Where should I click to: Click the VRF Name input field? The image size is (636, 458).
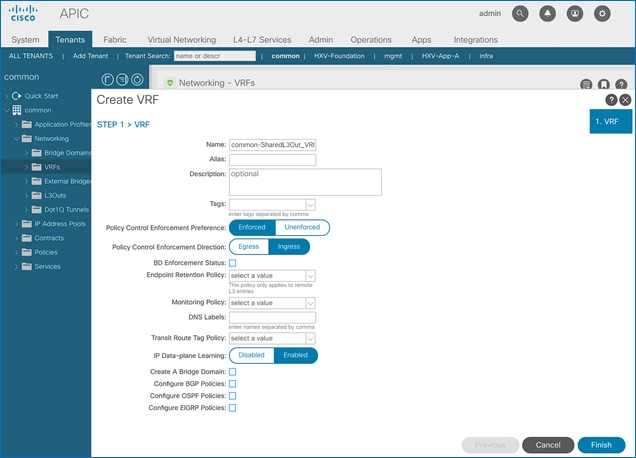273,145
